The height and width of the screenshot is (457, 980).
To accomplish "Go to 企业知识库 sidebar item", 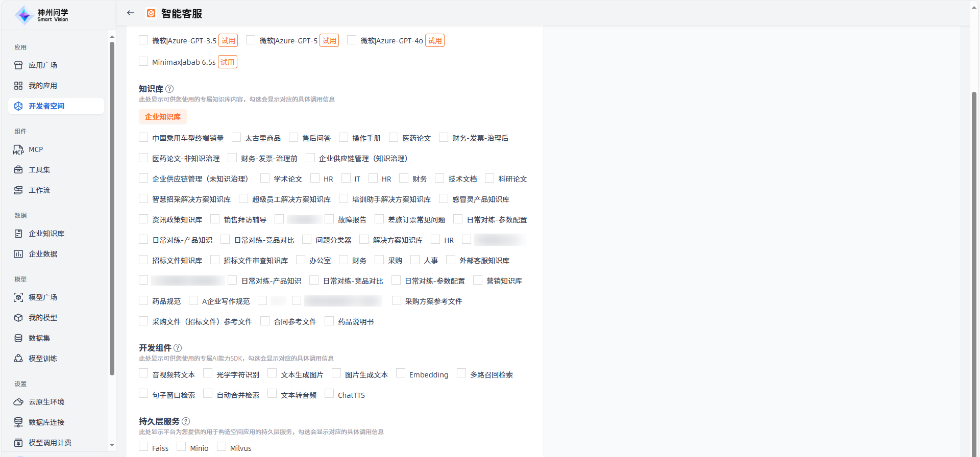I will 46,234.
